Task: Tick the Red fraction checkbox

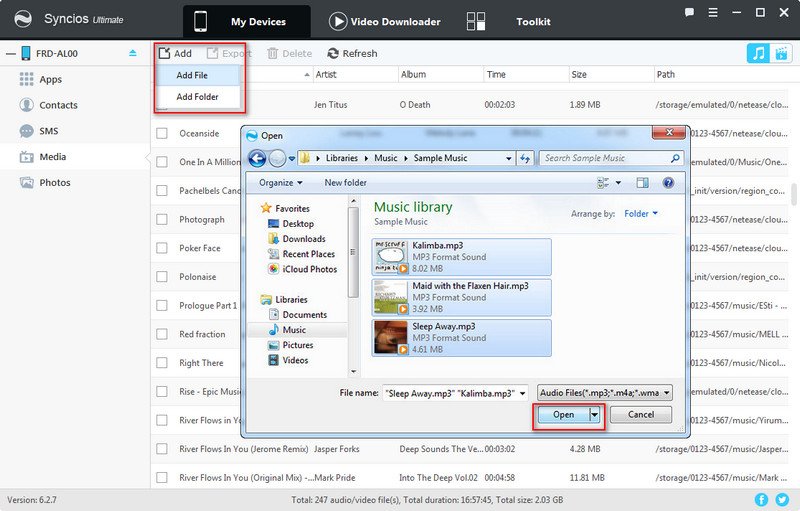Action: [x=162, y=334]
